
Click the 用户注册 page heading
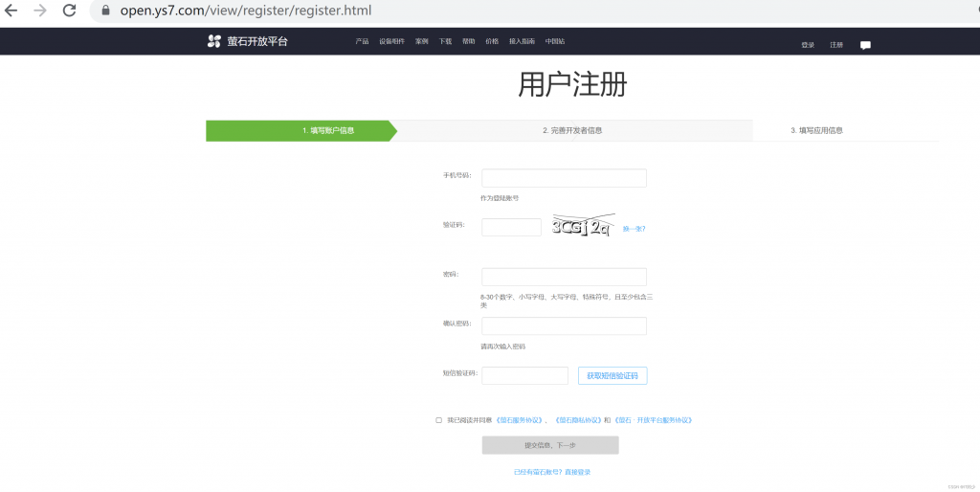click(572, 84)
